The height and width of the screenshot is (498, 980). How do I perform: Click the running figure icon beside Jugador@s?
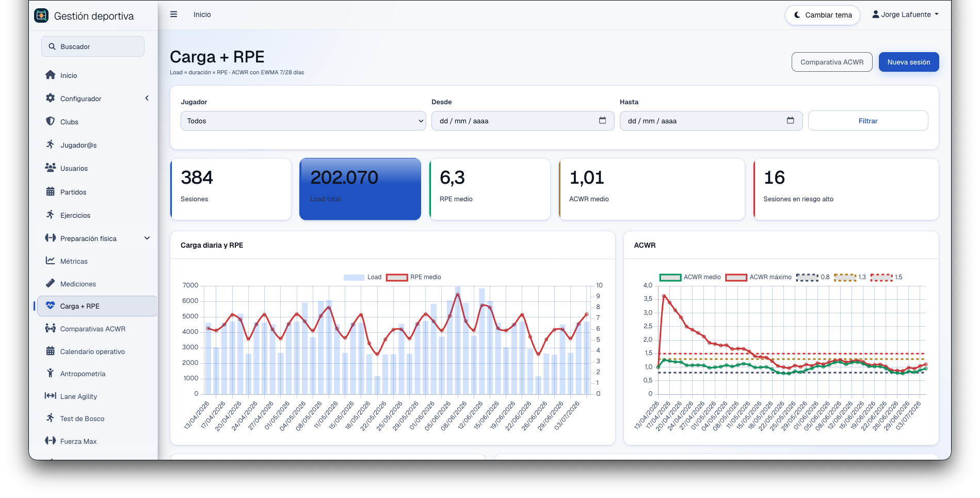pos(50,144)
